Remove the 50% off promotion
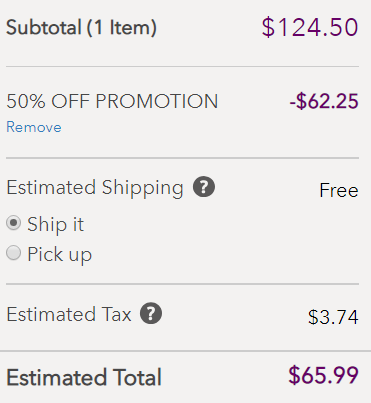 tap(34, 127)
